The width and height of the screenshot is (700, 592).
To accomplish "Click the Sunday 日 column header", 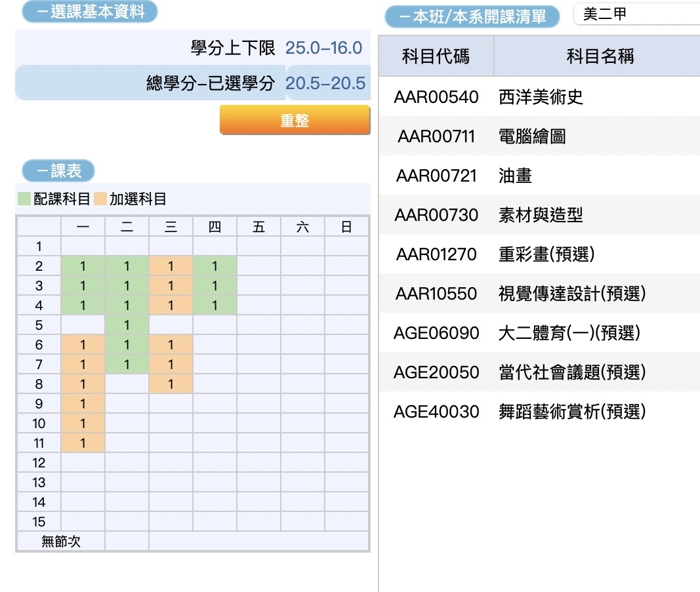I will pos(346,227).
